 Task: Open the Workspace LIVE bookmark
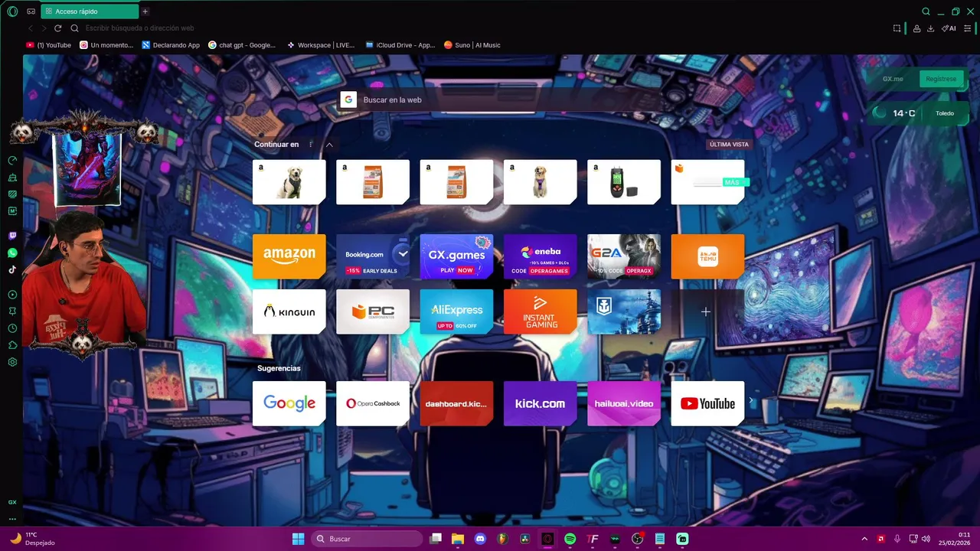point(321,45)
